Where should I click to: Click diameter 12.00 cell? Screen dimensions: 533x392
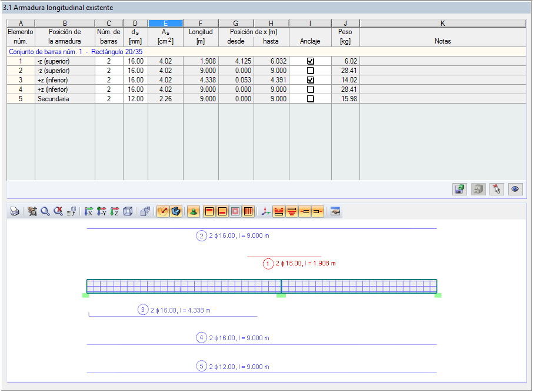click(x=136, y=99)
